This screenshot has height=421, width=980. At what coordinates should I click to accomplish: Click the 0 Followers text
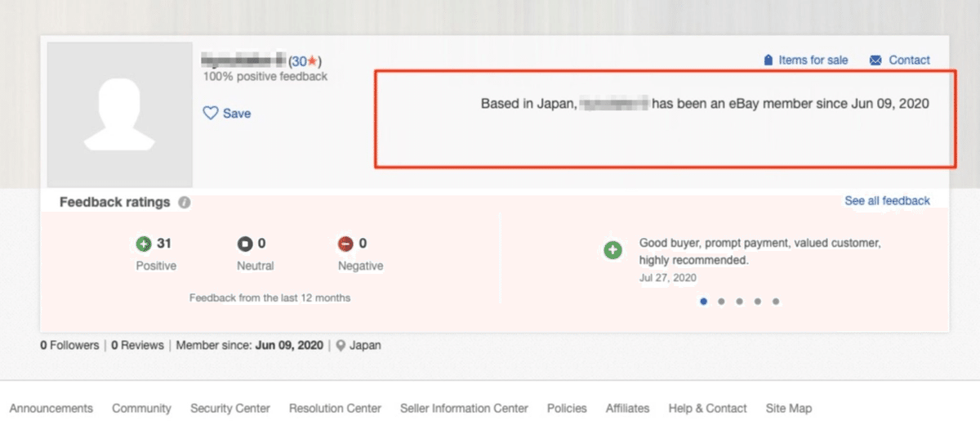tap(69, 345)
